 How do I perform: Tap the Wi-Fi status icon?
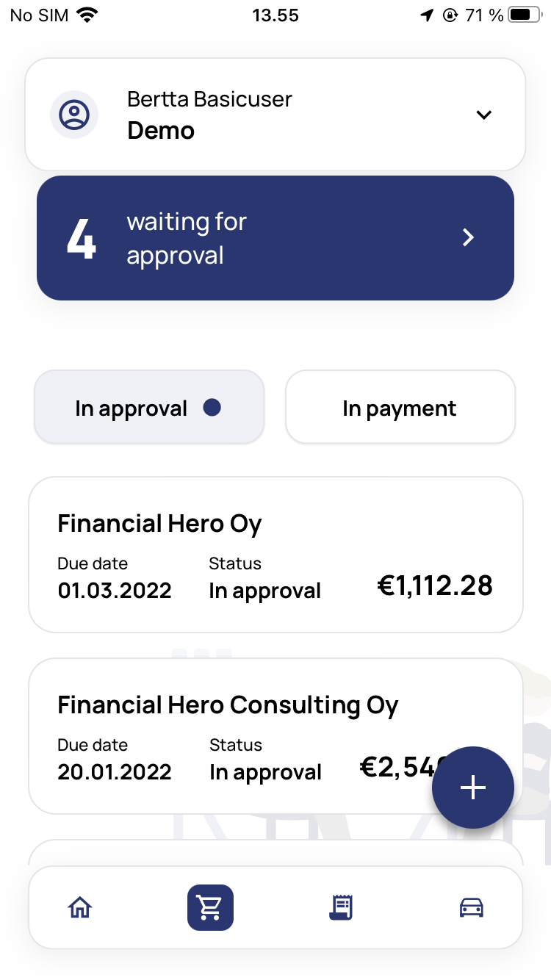87,15
